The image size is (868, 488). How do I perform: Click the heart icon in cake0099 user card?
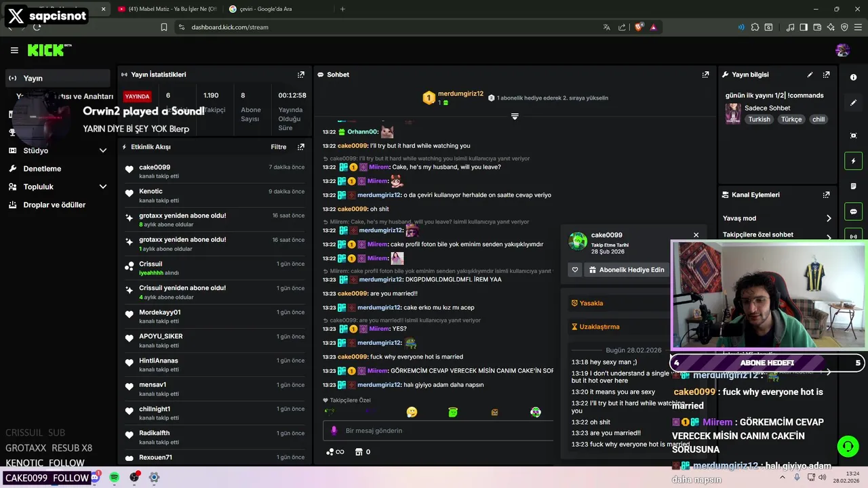click(575, 270)
